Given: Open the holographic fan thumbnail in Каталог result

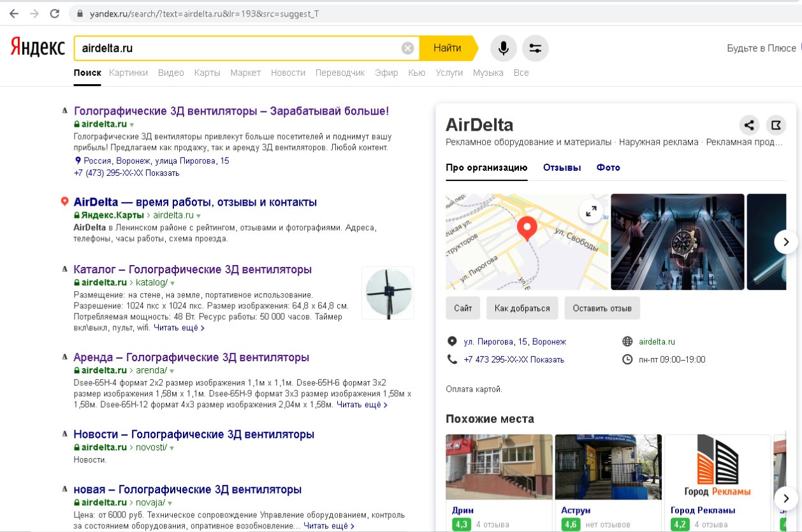Looking at the screenshot, I should point(388,292).
